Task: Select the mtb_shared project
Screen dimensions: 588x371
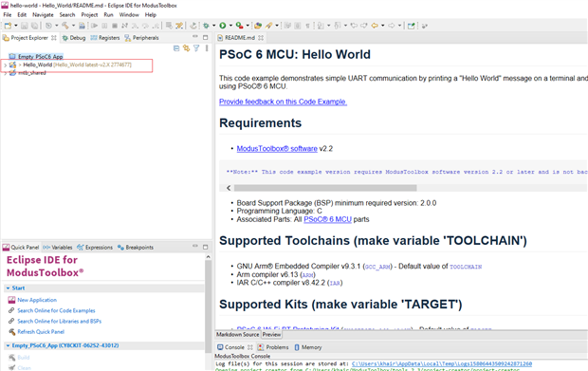Action: tap(28, 73)
